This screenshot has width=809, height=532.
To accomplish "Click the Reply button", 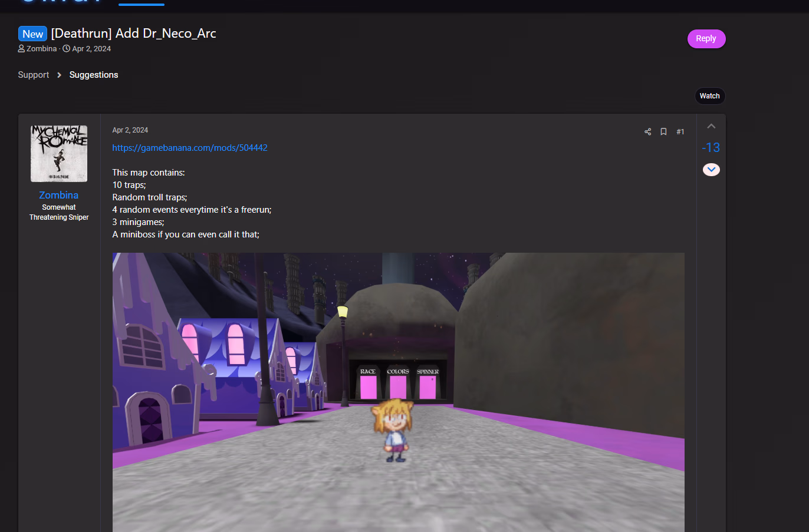I will pos(706,39).
